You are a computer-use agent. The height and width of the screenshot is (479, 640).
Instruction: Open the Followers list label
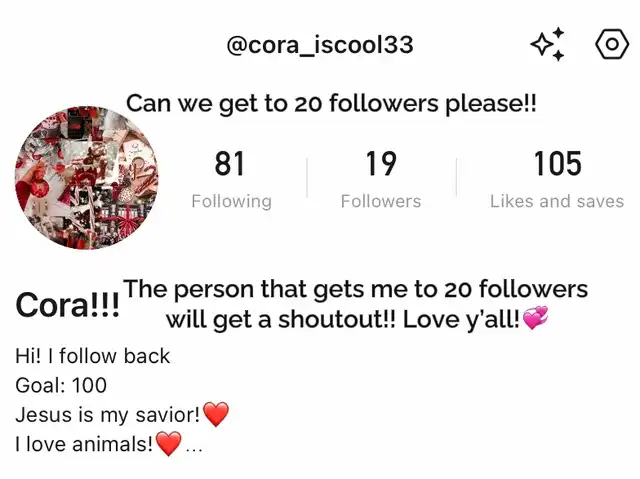point(381,201)
